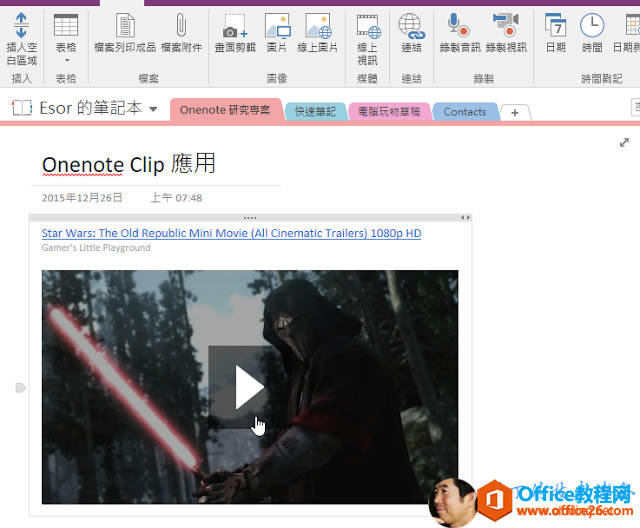640x528 pixels.
Task: Click File Attachment (檔案附件) paperclip icon
Action: [x=181, y=25]
